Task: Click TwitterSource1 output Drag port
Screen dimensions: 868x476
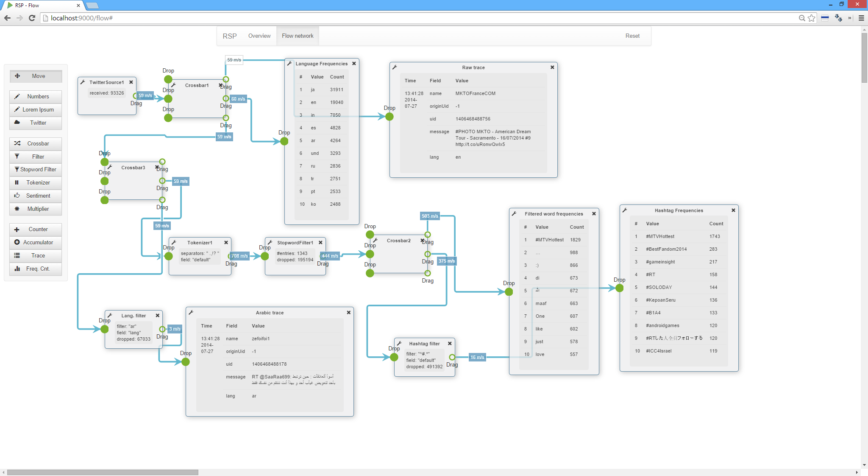Action: pyautogui.click(x=136, y=96)
